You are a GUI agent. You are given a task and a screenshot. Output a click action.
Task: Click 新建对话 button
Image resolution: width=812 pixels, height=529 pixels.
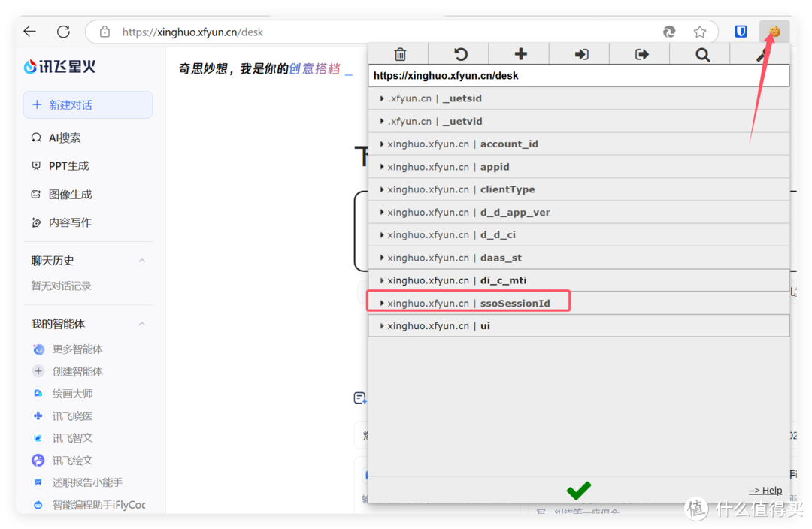coord(88,104)
